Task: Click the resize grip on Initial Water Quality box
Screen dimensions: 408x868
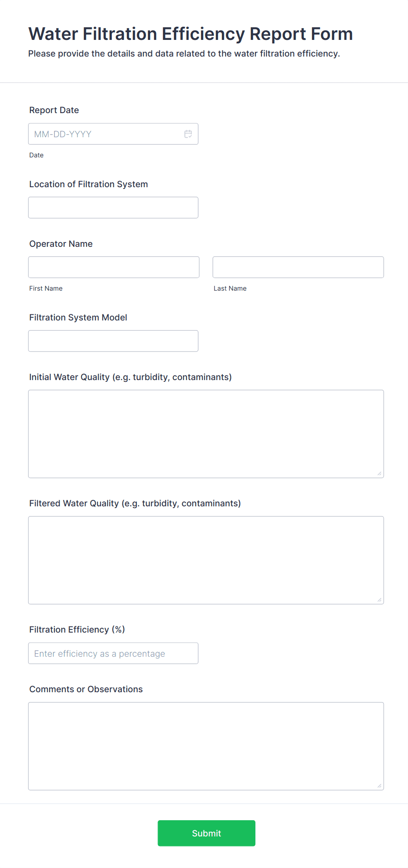Action: [x=380, y=473]
